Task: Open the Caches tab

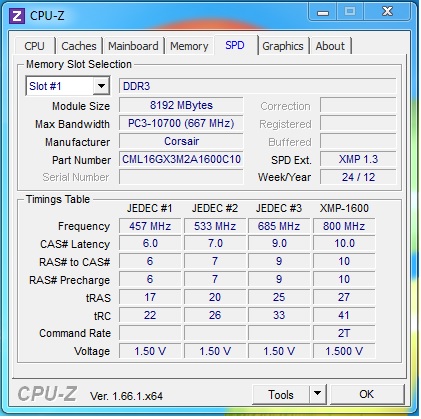Action: 79,46
